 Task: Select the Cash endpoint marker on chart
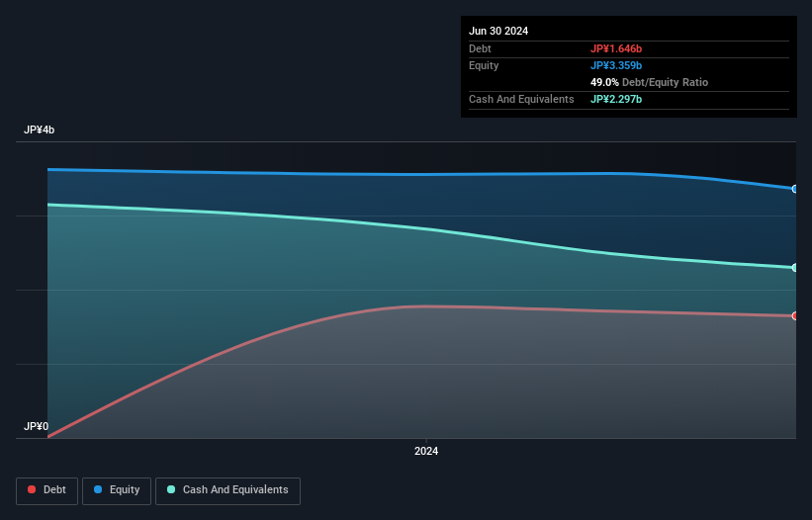click(795, 268)
